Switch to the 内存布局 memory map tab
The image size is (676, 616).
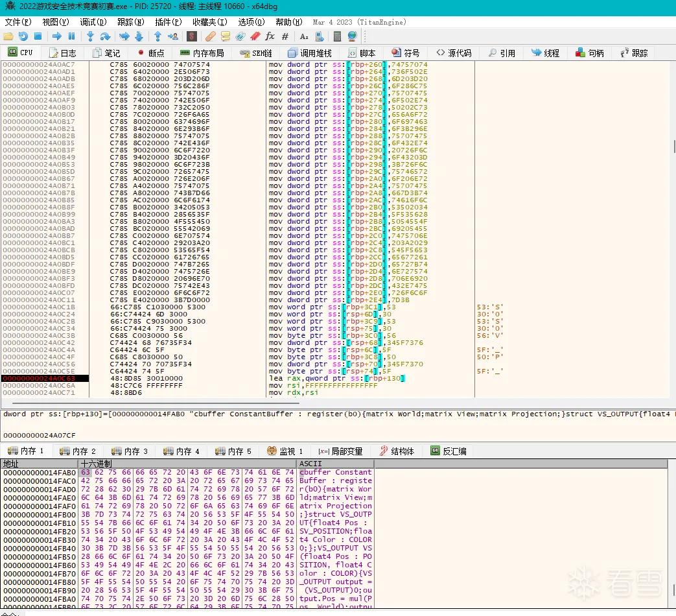(x=202, y=53)
